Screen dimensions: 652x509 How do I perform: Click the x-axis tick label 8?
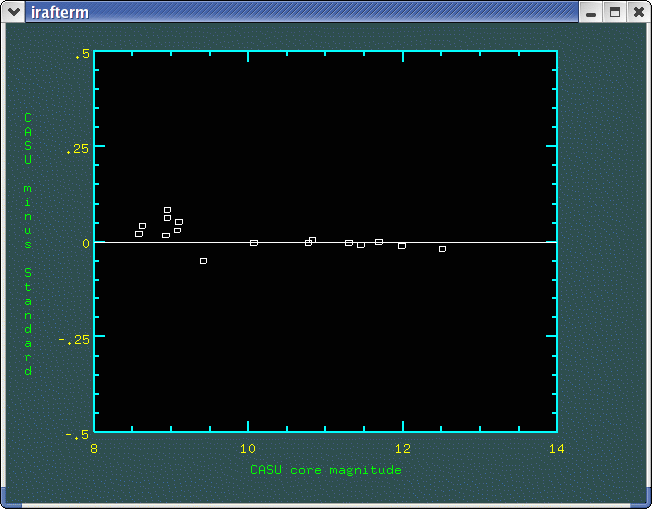tap(94, 449)
